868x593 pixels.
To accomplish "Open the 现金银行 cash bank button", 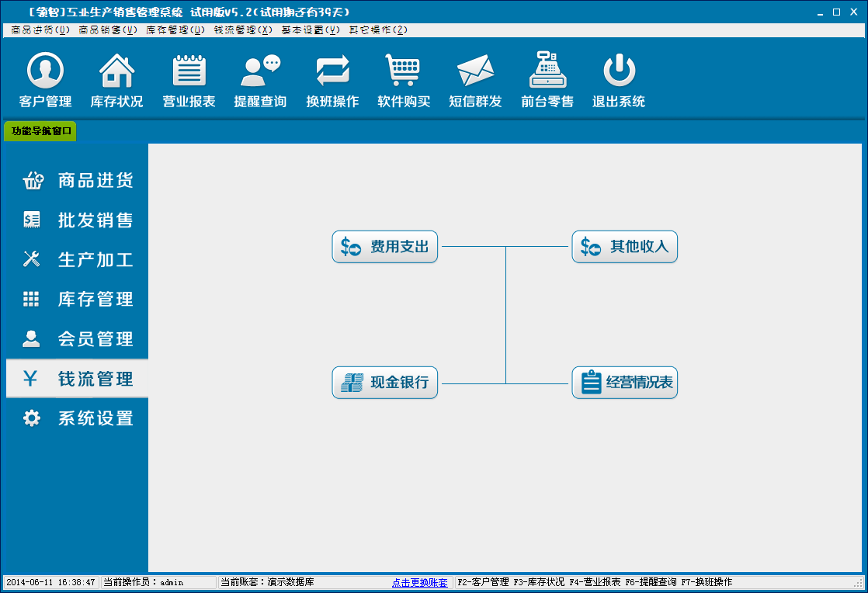I will (385, 383).
